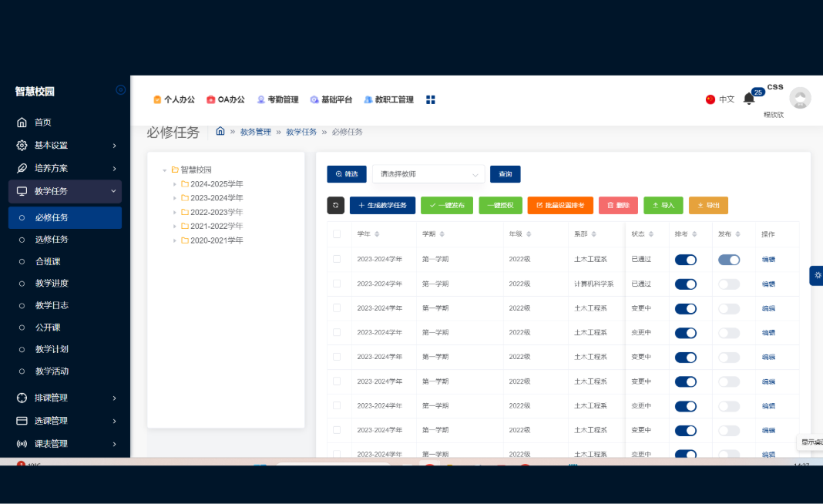This screenshot has width=823, height=504.
Task: Open the notification bell with badge 25
Action: pyautogui.click(x=749, y=98)
